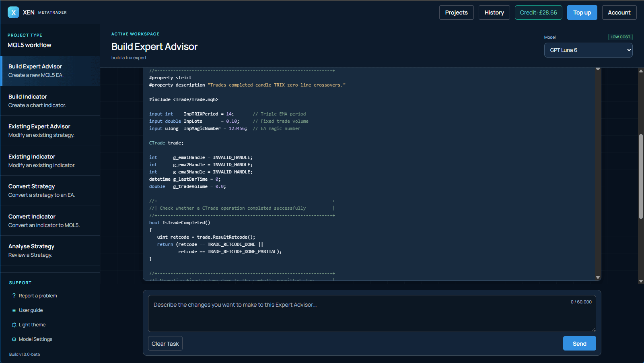Screen dimensions: 644x363
Task: Click the 'Build v1.0.0-beta' version text
Action: click(25, 355)
